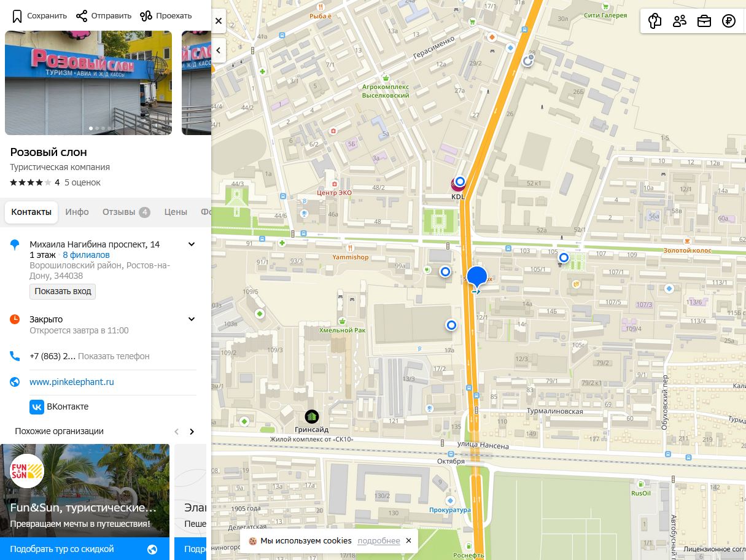Collapse the side panel with arrow

[219, 50]
